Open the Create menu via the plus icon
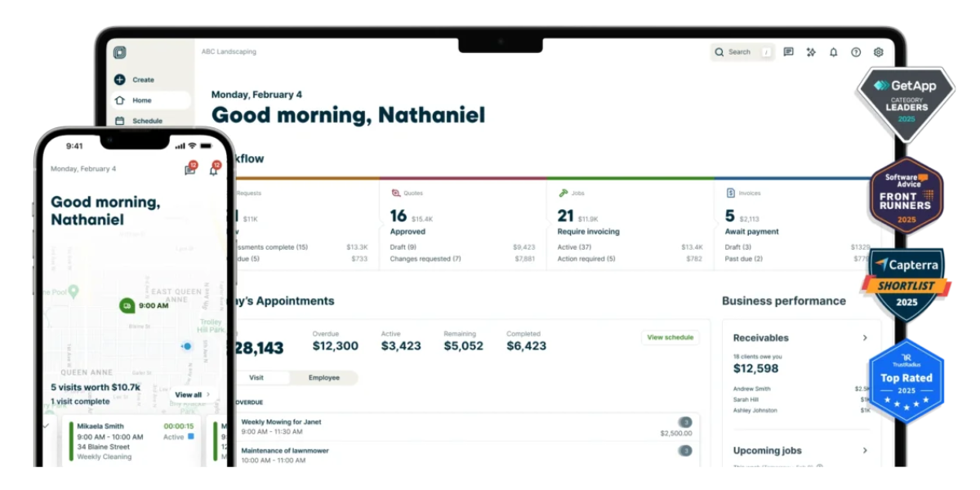 tap(119, 80)
